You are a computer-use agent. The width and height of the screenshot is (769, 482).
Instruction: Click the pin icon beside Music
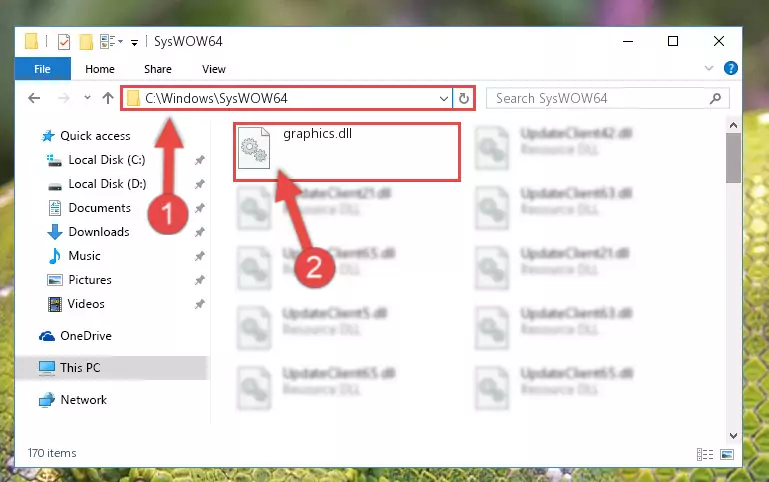tap(200, 256)
